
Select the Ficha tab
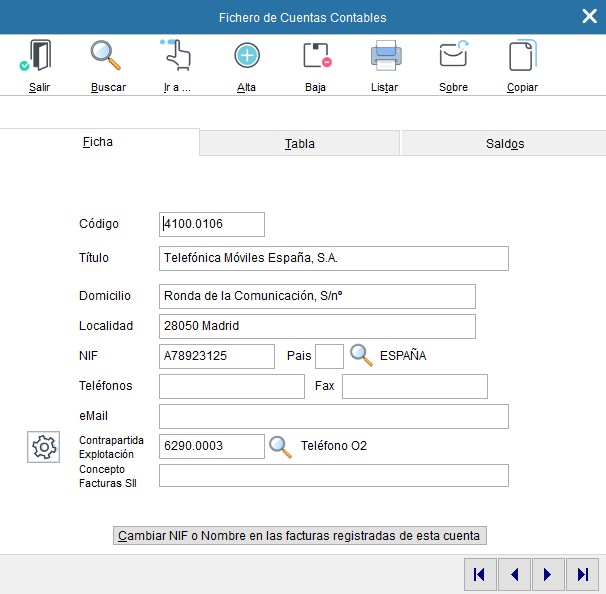click(98, 142)
